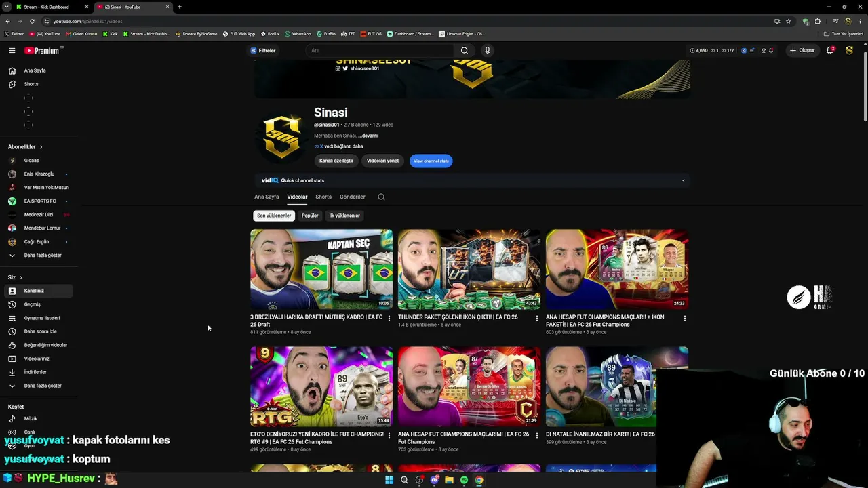Open the Windows Start menu
This screenshot has width=868, height=488.
(x=389, y=480)
